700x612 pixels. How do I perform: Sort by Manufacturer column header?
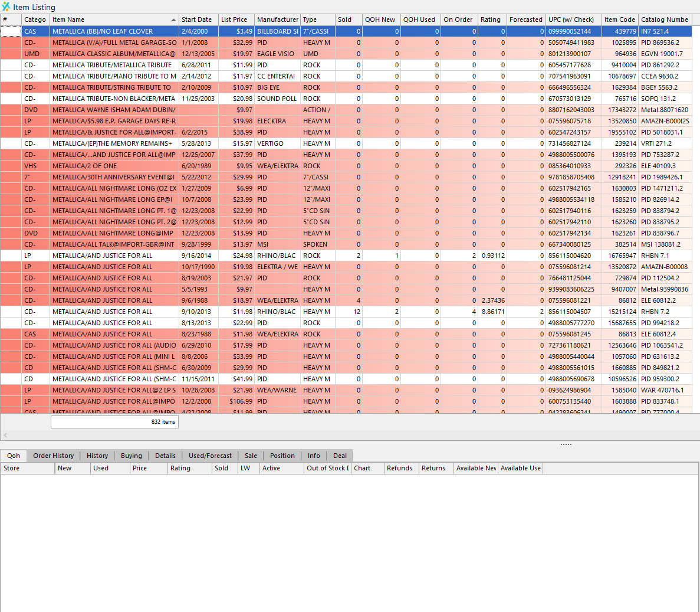click(277, 19)
